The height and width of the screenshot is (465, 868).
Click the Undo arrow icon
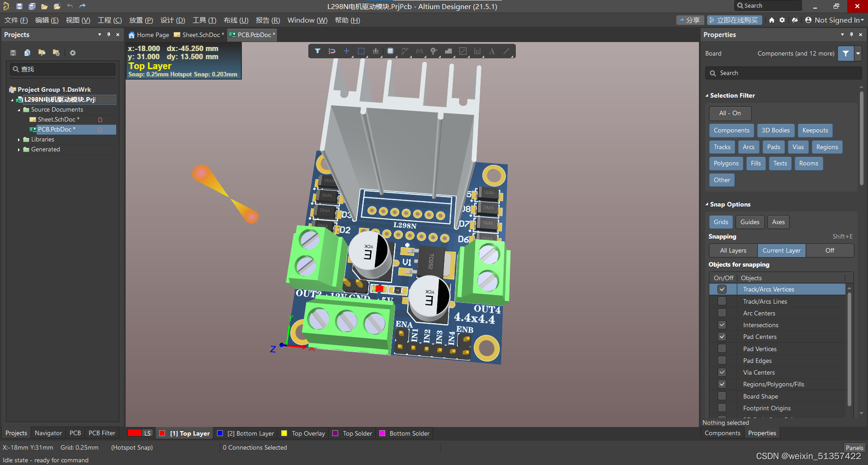click(x=70, y=6)
